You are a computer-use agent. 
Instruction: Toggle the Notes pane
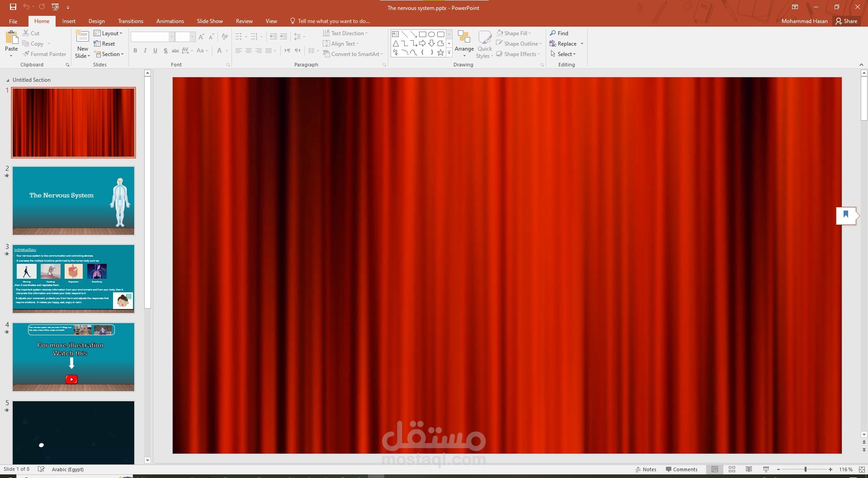click(x=646, y=469)
